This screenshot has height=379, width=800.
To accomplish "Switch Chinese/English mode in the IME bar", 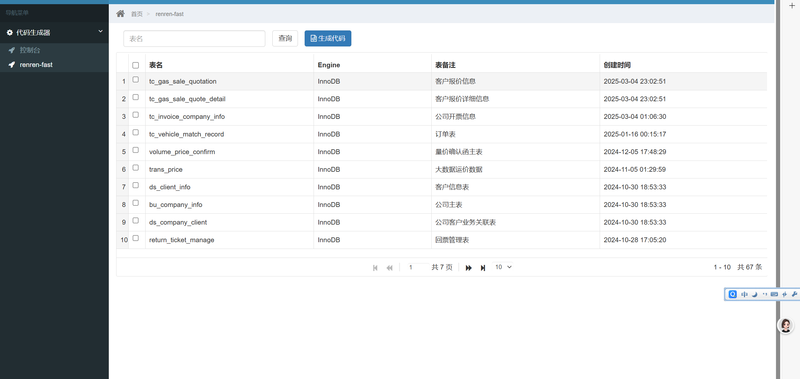I will (744, 294).
